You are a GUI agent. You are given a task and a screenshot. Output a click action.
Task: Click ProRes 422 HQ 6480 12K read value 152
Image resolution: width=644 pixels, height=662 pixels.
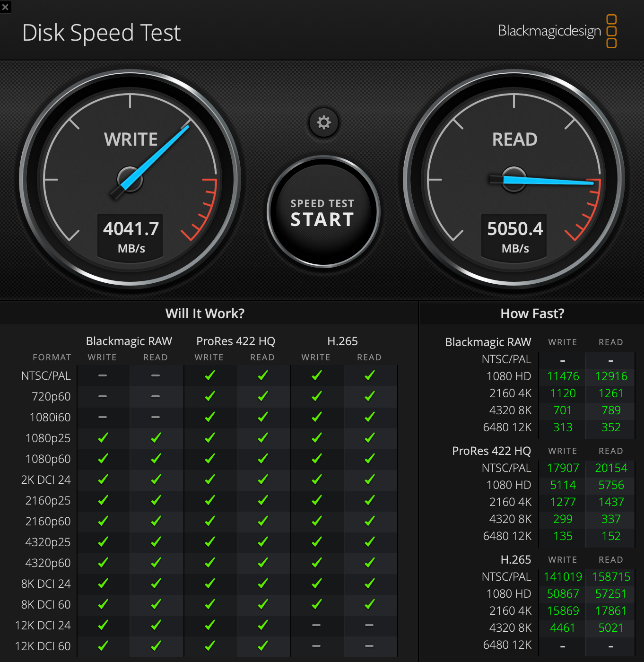click(611, 536)
